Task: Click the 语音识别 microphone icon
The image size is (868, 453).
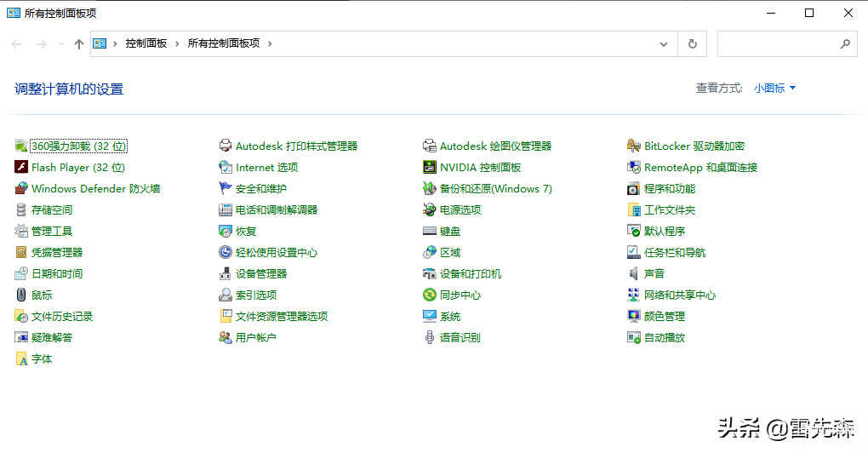Action: point(430,338)
